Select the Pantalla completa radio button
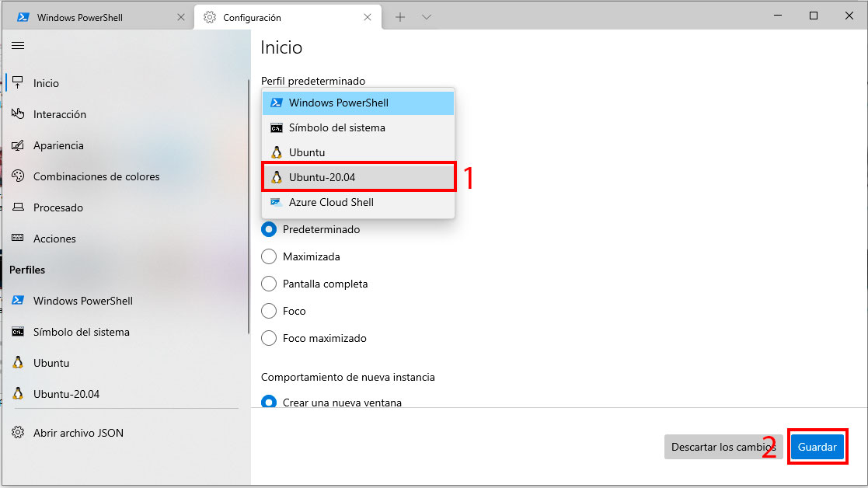This screenshot has width=868, height=488. (x=269, y=284)
